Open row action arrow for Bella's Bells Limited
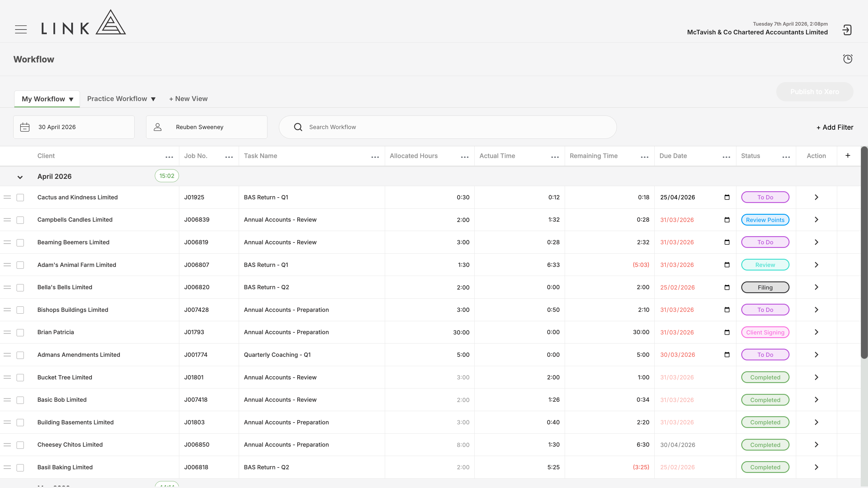Image resolution: width=868 pixels, height=488 pixels. coord(816,287)
